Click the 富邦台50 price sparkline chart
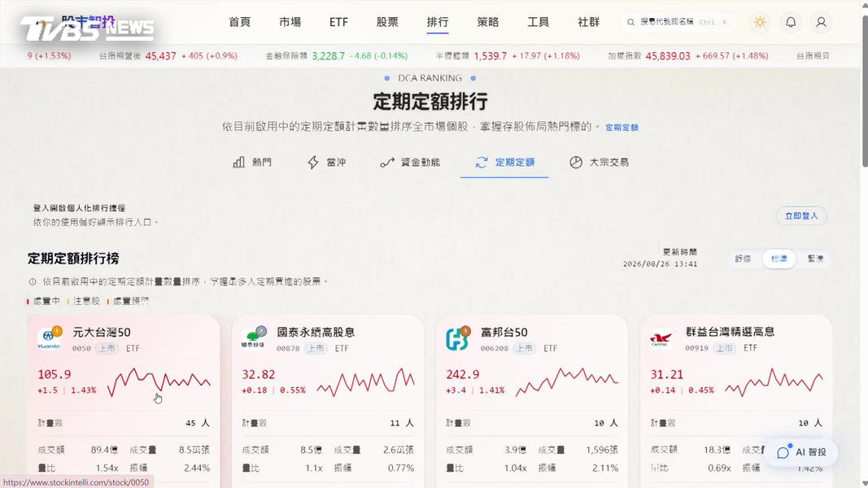The width and height of the screenshot is (868, 488). tap(567, 381)
